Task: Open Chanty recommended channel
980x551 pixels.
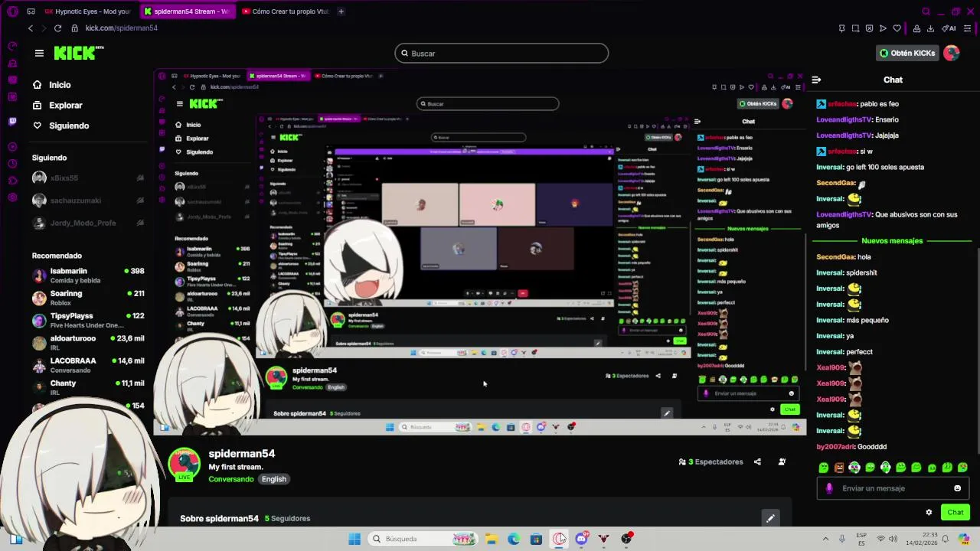Action: point(88,387)
